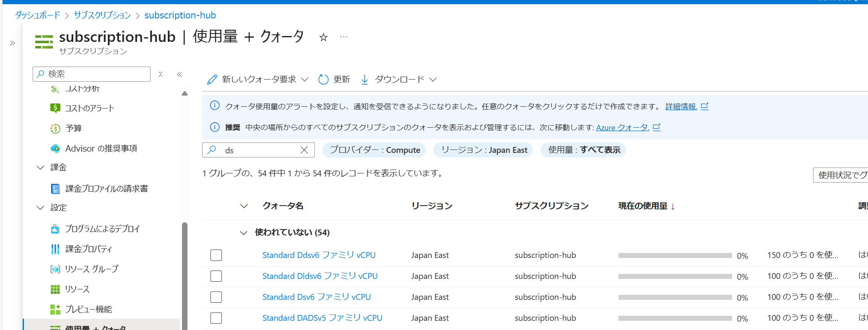The image size is (868, 330).
Task: Open Standard Dsv6 ファミリ vCPU quota link
Action: (317, 297)
